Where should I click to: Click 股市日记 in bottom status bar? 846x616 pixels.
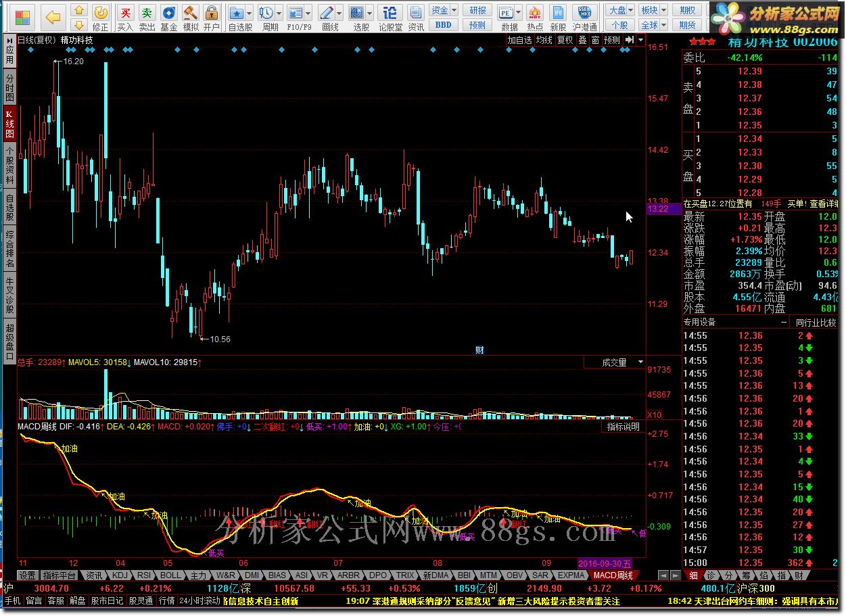[108, 600]
